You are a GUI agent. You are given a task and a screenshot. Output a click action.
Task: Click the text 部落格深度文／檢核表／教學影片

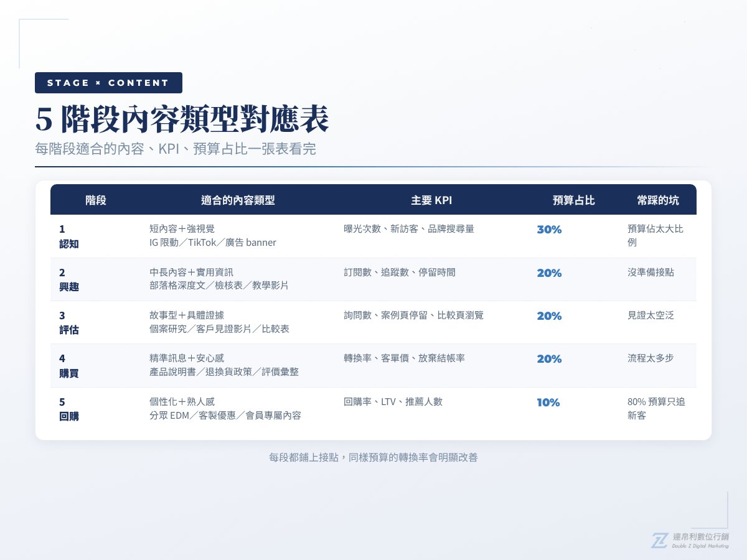click(219, 286)
